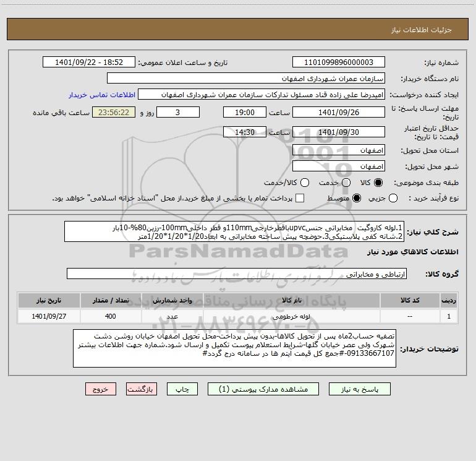Screen dimensions: 476x461
Task: Click the deadline time field 19:00
Action: (245, 112)
